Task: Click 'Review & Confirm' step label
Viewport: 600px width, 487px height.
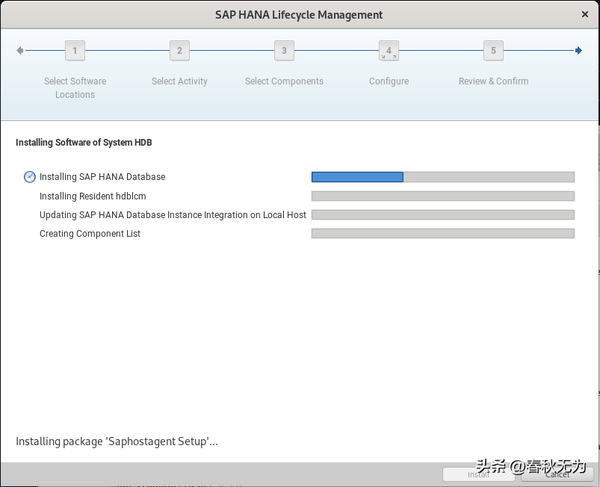Action: click(493, 81)
